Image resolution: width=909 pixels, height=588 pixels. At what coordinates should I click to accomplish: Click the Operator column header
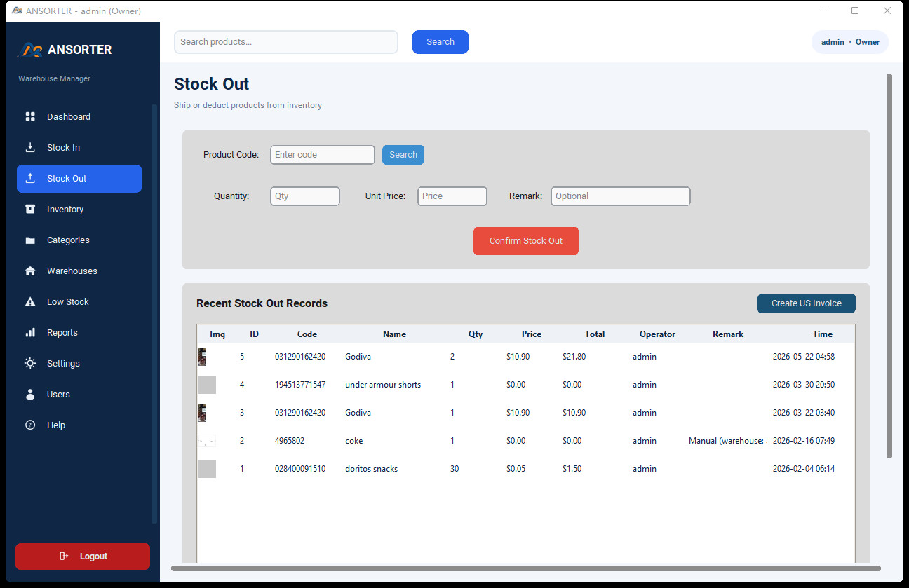pos(658,334)
